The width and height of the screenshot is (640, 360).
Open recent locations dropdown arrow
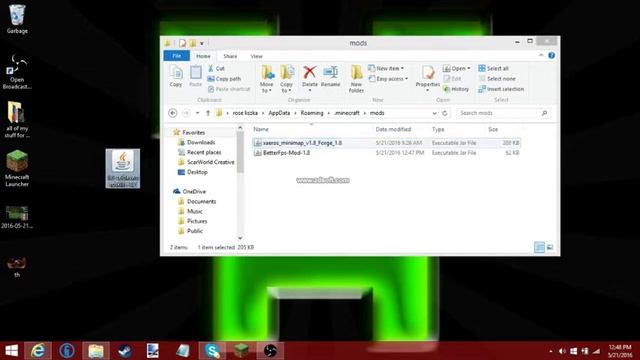tap(198, 113)
